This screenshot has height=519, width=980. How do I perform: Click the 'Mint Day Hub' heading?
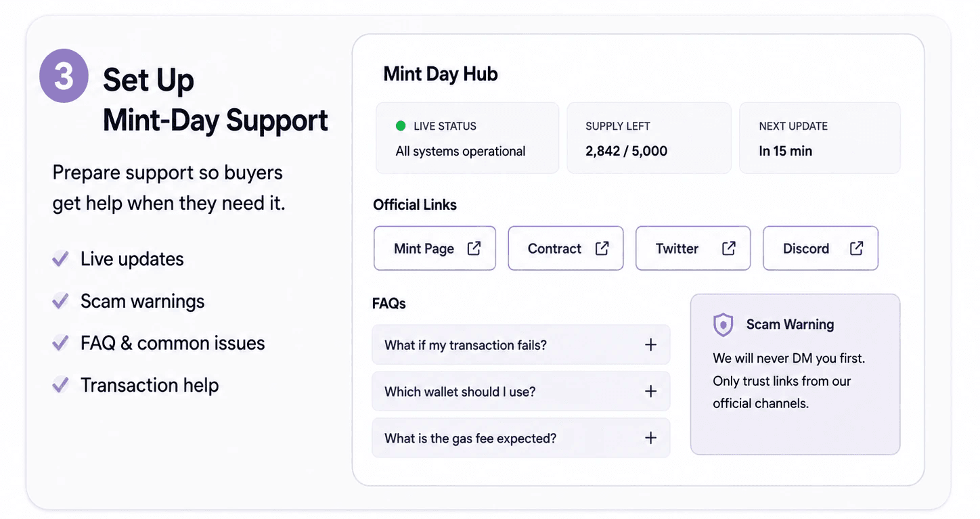point(441,74)
